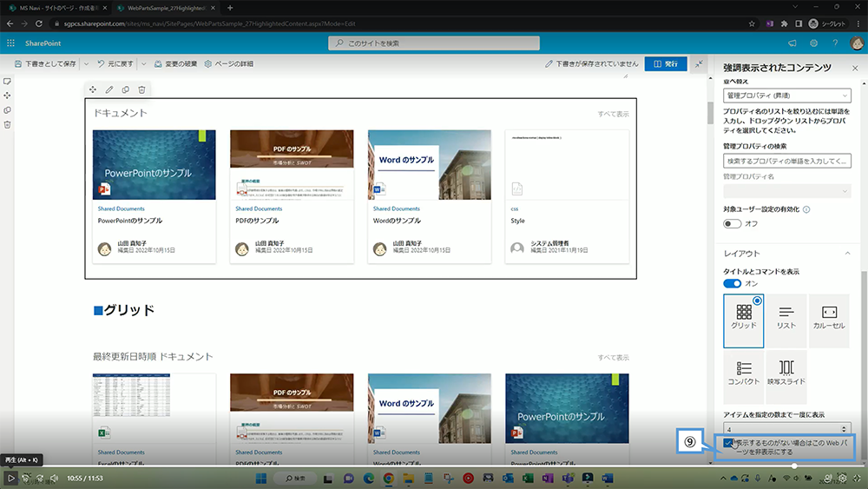
Task: Open File Explorer from the taskbar
Action: tap(409, 478)
